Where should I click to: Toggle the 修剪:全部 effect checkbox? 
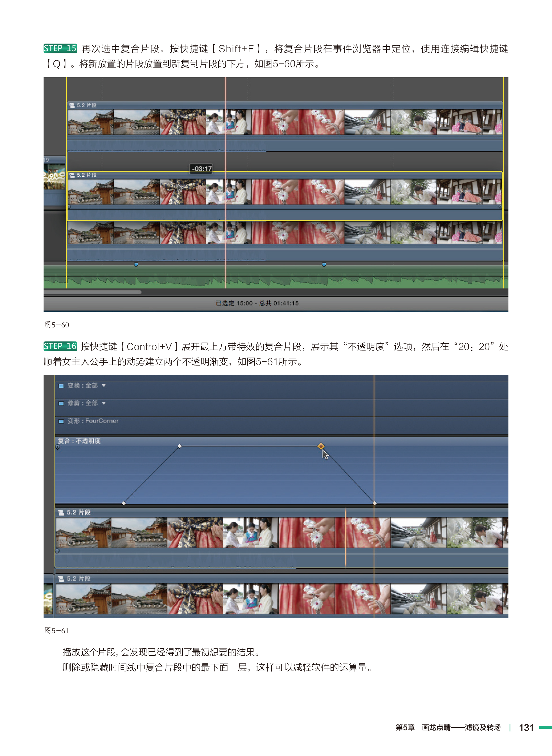(61, 403)
